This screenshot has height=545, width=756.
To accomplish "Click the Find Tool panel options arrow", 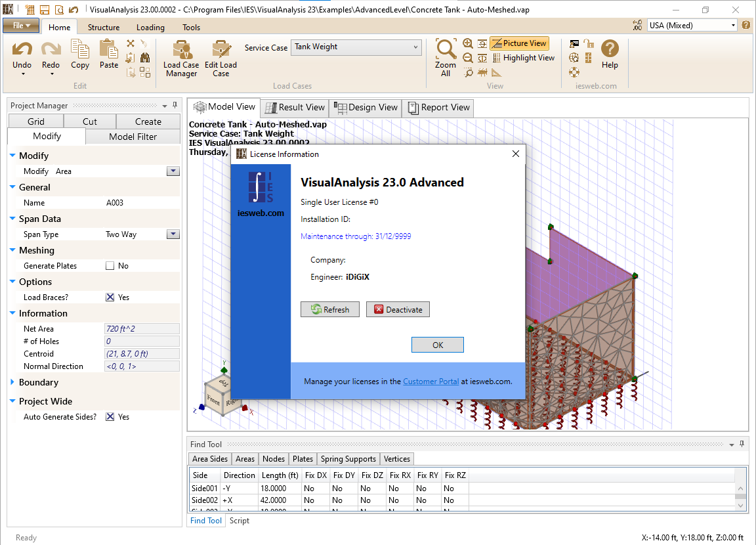I will click(732, 444).
